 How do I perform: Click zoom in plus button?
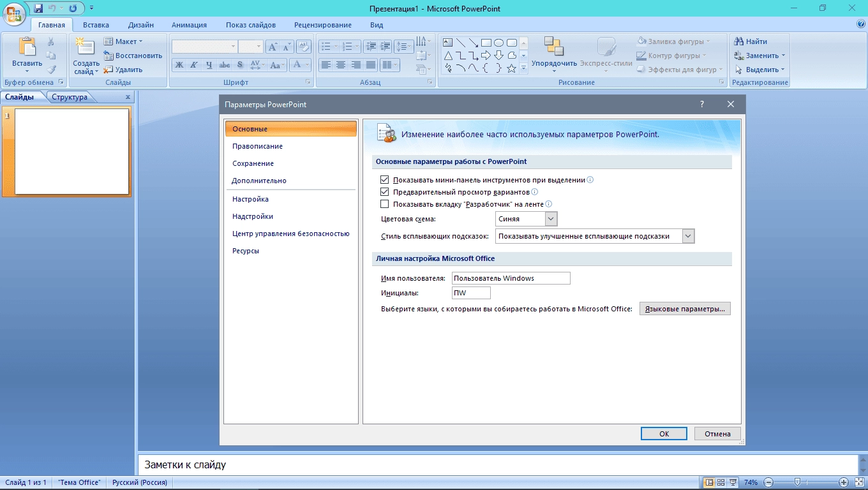point(844,482)
